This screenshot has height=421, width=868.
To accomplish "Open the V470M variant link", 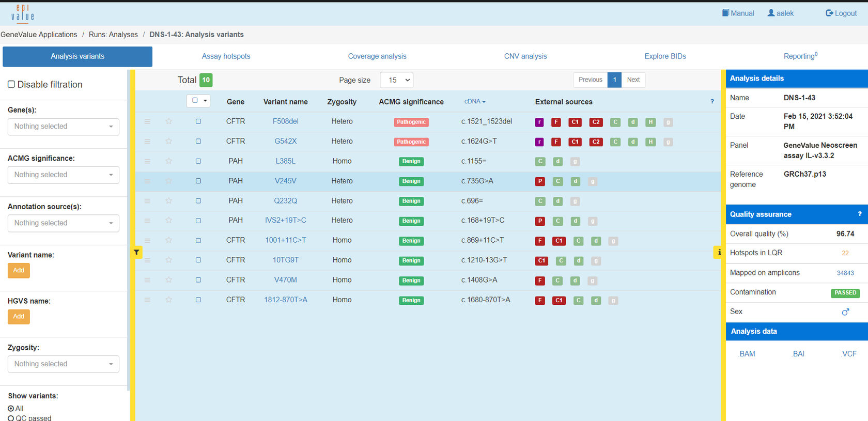I will click(x=285, y=280).
